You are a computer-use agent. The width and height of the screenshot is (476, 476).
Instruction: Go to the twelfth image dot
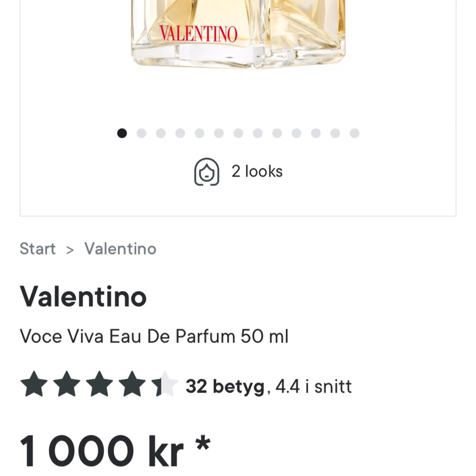coord(335,133)
